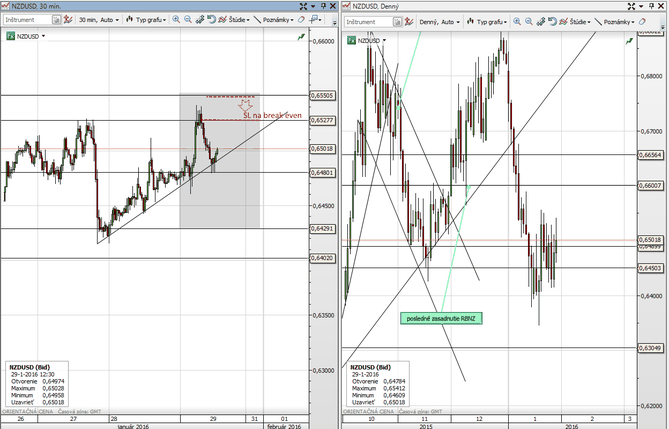
Task: Close the NZDUSD 30 min chart panel
Action: click(x=333, y=6)
